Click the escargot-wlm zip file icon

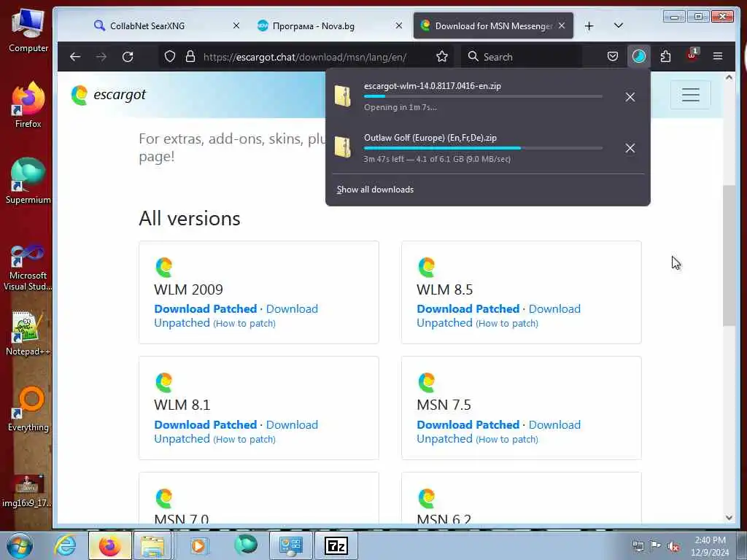[343, 96]
